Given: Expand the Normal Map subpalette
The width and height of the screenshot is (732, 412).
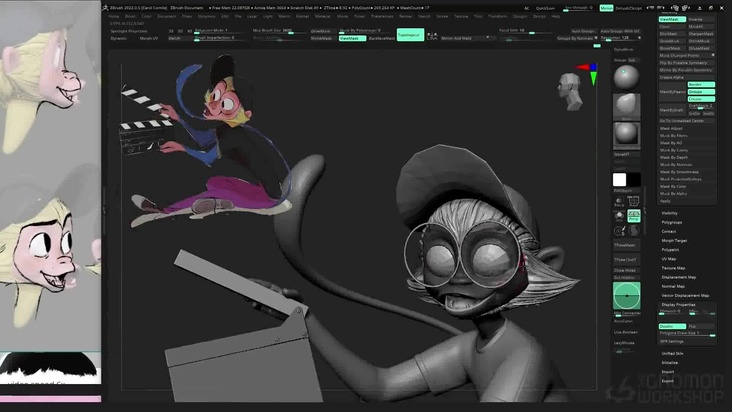Looking at the screenshot, I should (x=673, y=286).
